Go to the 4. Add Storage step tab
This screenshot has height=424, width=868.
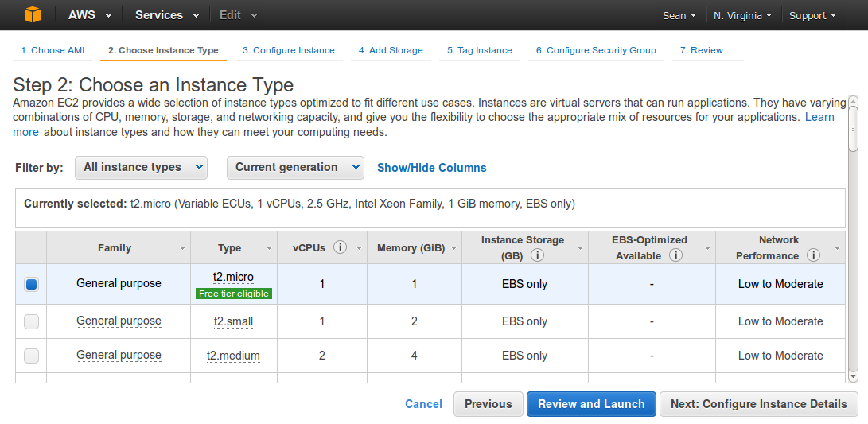pos(391,50)
